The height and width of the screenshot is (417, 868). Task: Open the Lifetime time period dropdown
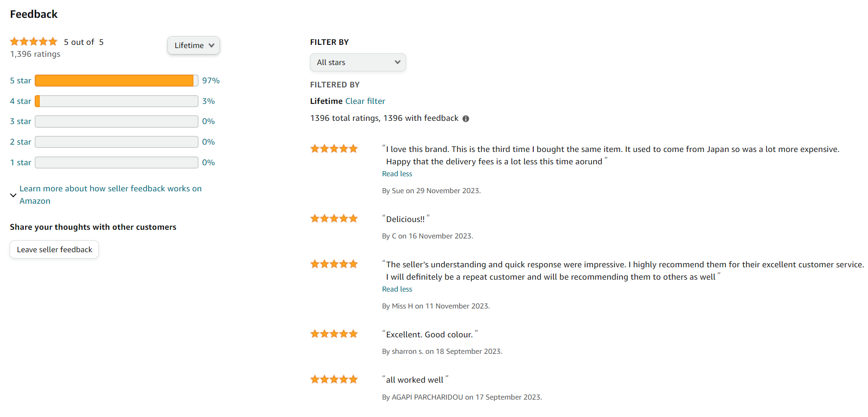193,45
